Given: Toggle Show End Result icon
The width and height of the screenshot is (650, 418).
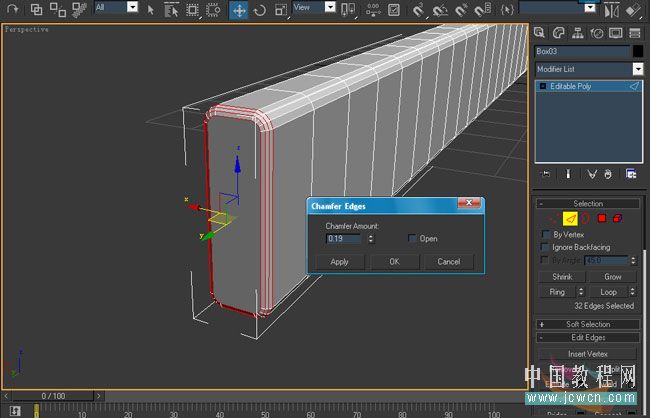Looking at the screenshot, I should [568, 174].
